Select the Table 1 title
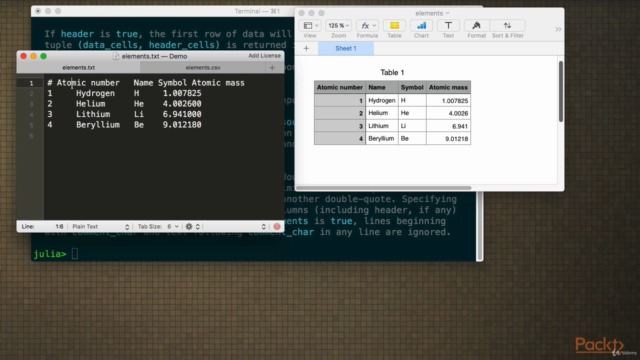 coord(392,72)
